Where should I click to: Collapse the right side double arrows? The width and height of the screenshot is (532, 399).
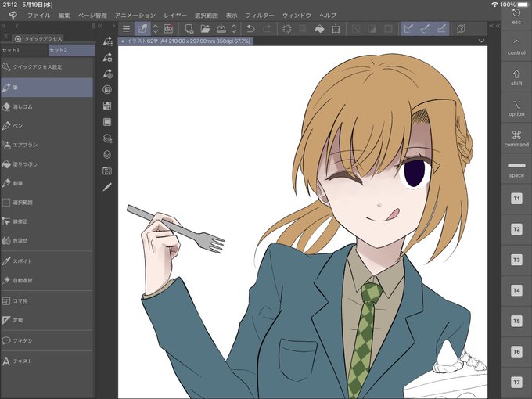[x=494, y=26]
